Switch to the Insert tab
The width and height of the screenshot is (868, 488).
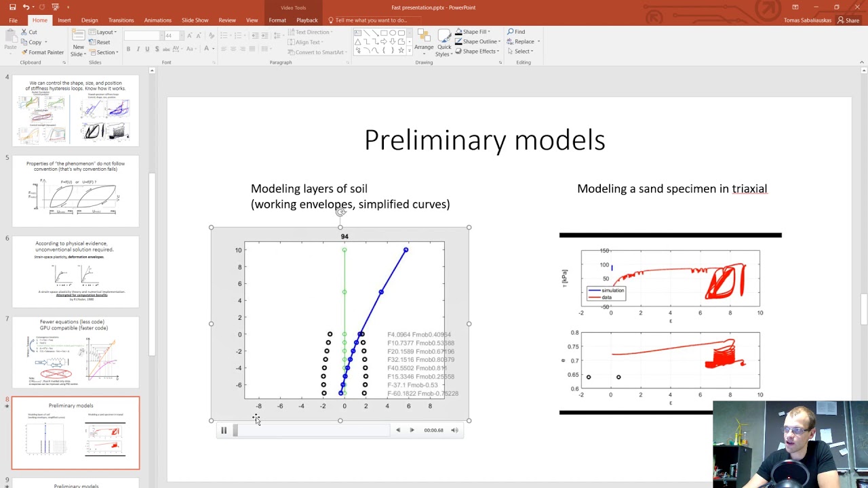point(64,20)
